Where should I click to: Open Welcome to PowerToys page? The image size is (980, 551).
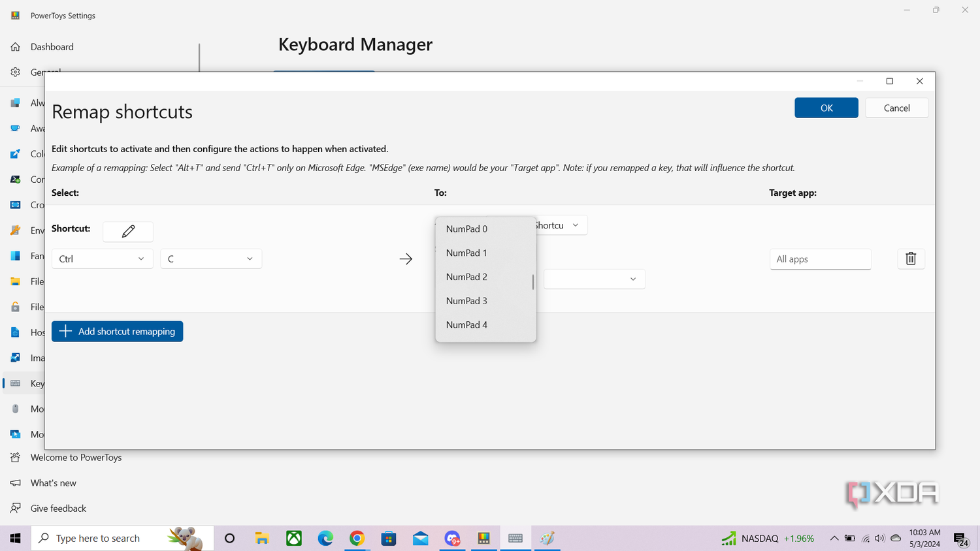[x=76, y=458]
